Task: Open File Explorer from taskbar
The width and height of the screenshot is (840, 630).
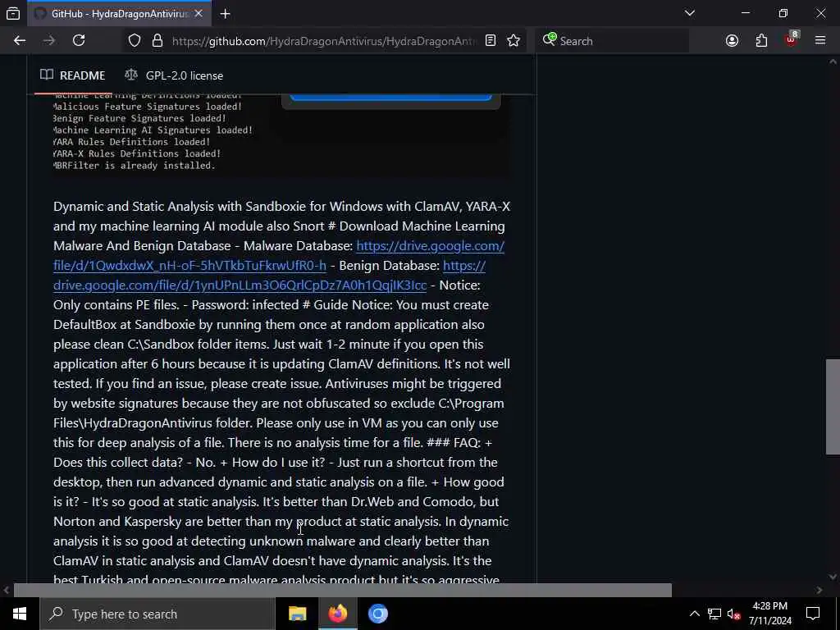Action: pos(297,614)
